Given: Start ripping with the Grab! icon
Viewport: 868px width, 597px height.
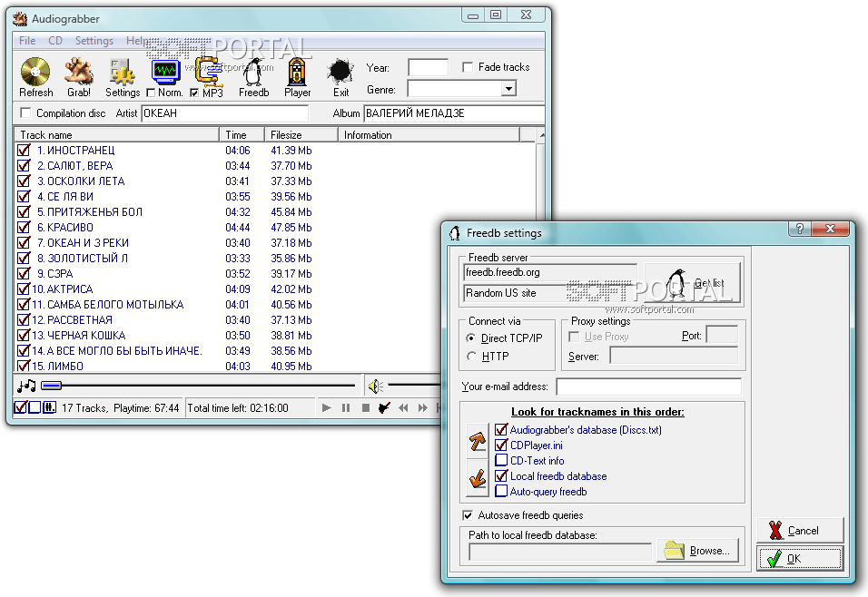Looking at the screenshot, I should [79, 72].
